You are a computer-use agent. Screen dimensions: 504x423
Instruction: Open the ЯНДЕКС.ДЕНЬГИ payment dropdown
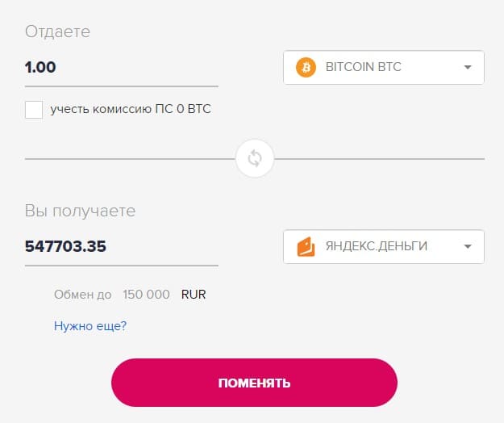(384, 247)
